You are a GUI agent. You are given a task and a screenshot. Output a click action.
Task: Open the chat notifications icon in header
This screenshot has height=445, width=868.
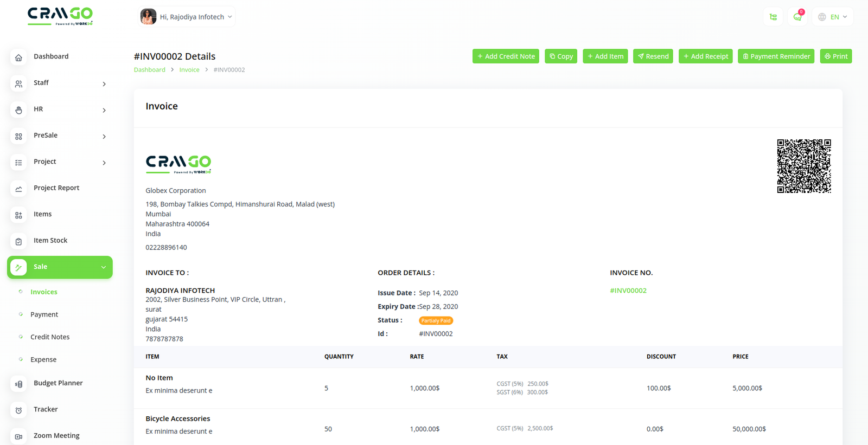pos(797,17)
